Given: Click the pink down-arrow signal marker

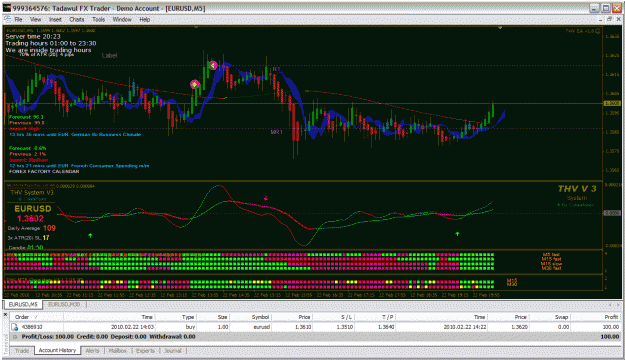Looking at the screenshot, I should (x=266, y=198).
